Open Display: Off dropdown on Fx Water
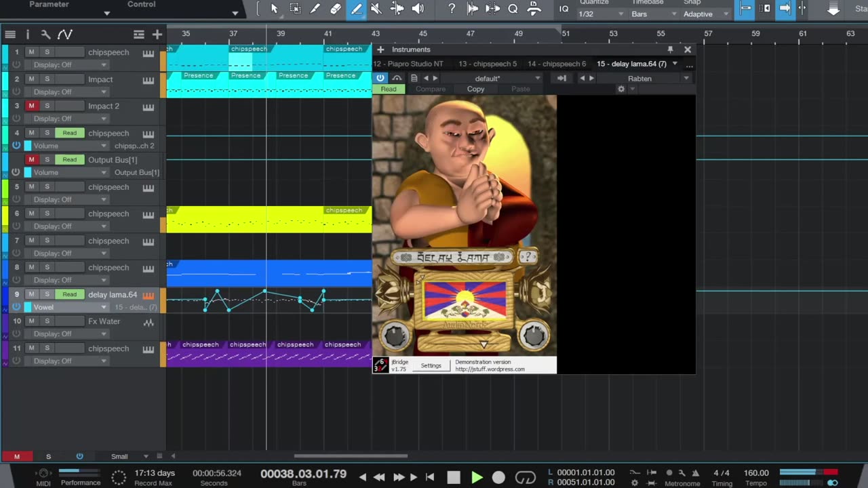868x488 pixels. pyautogui.click(x=67, y=333)
